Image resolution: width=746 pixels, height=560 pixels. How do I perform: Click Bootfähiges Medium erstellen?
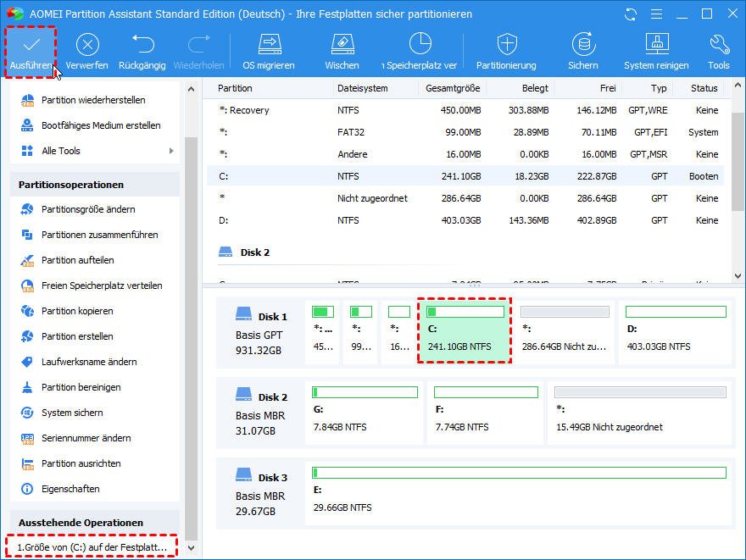101,125
